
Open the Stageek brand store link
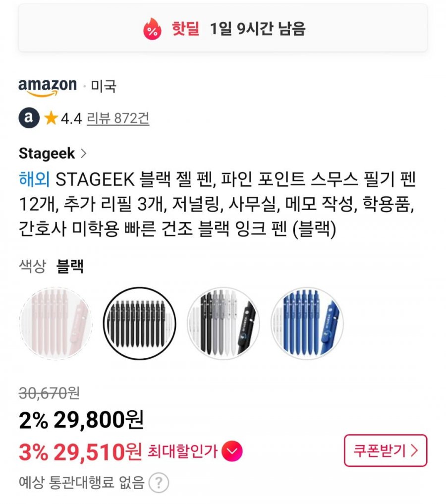[47, 153]
